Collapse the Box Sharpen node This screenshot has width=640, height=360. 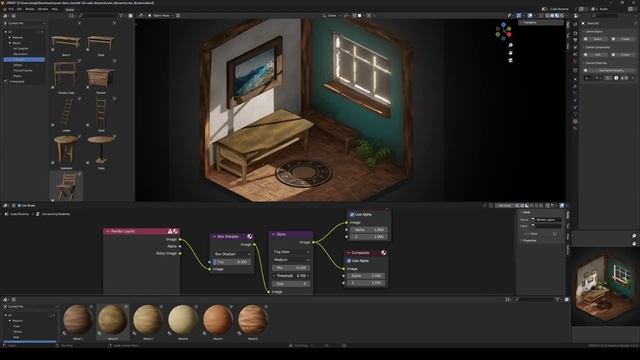click(214, 236)
